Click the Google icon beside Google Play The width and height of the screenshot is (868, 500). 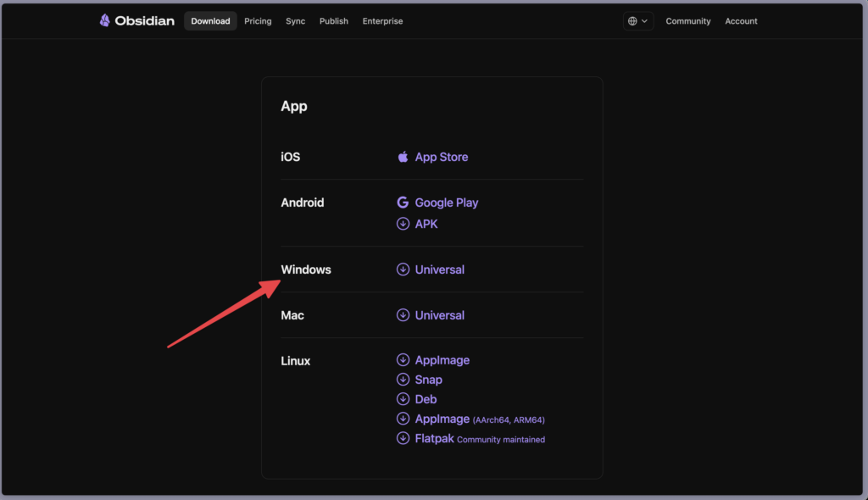403,203
